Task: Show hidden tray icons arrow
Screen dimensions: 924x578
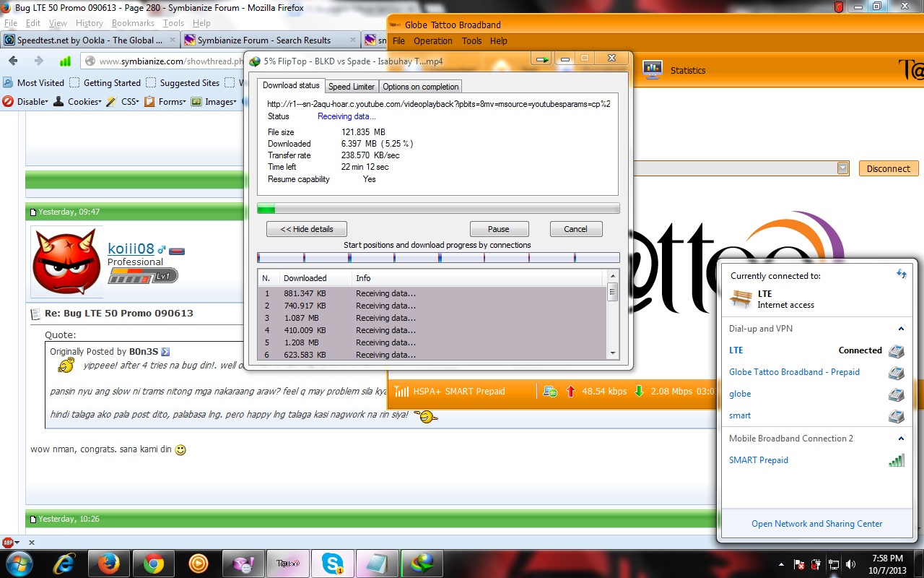Action: pyautogui.click(x=782, y=564)
